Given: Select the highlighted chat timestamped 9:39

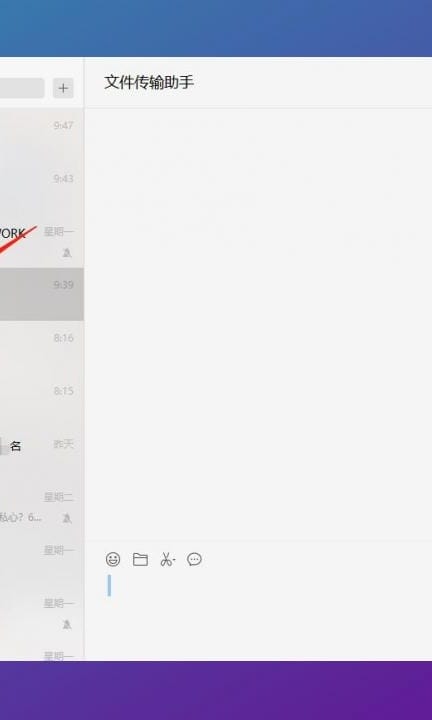Looking at the screenshot, I should (x=42, y=294).
